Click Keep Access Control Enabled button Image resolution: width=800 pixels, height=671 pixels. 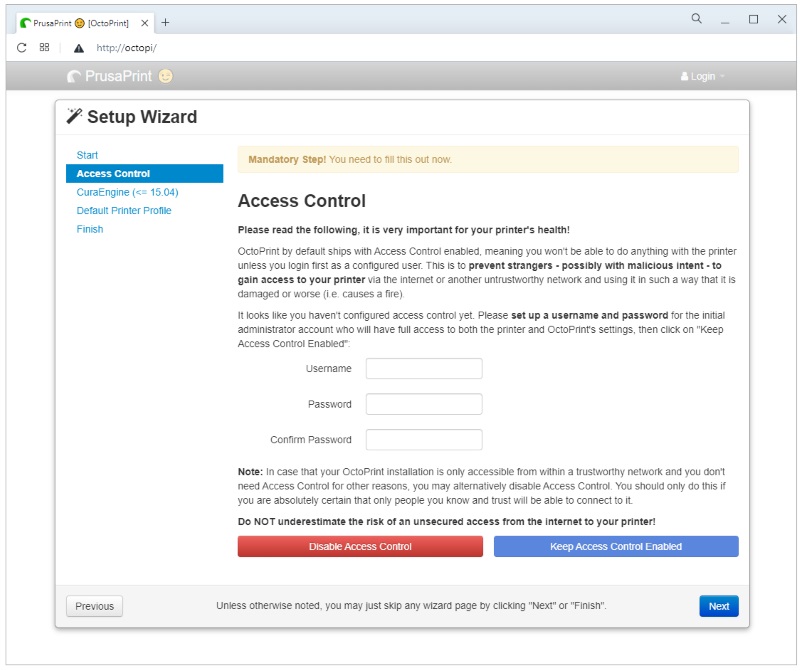[x=616, y=547]
